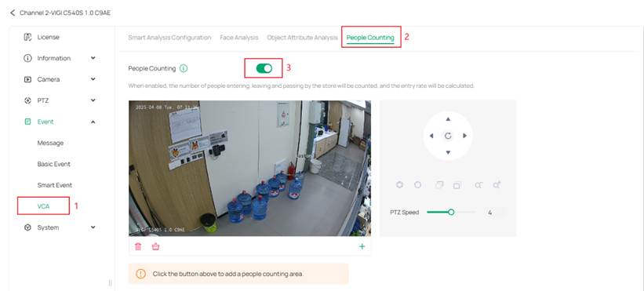Open the Smart Analysis Configuration tab
The image size is (644, 291).
[x=169, y=38]
